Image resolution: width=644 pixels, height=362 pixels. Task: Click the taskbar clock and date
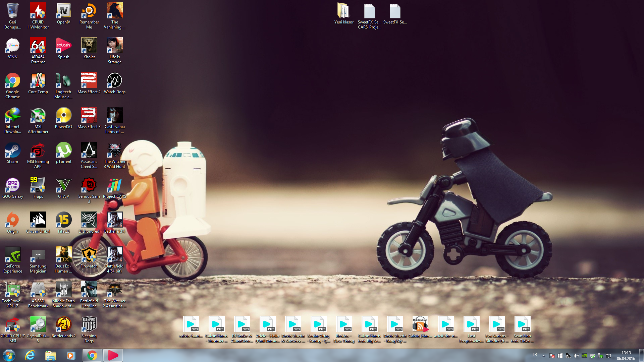pyautogui.click(x=626, y=356)
